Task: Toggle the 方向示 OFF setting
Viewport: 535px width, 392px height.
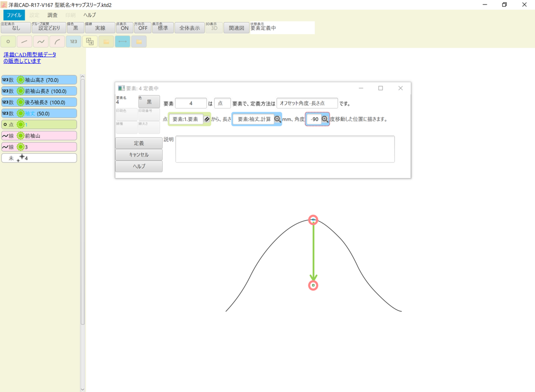Action: coord(143,28)
